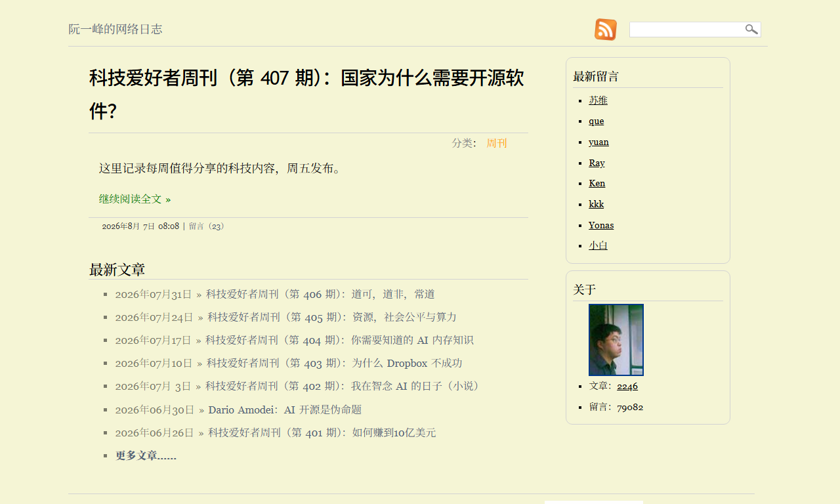Go to 阮一峰的网络日志 home link

(x=115, y=29)
